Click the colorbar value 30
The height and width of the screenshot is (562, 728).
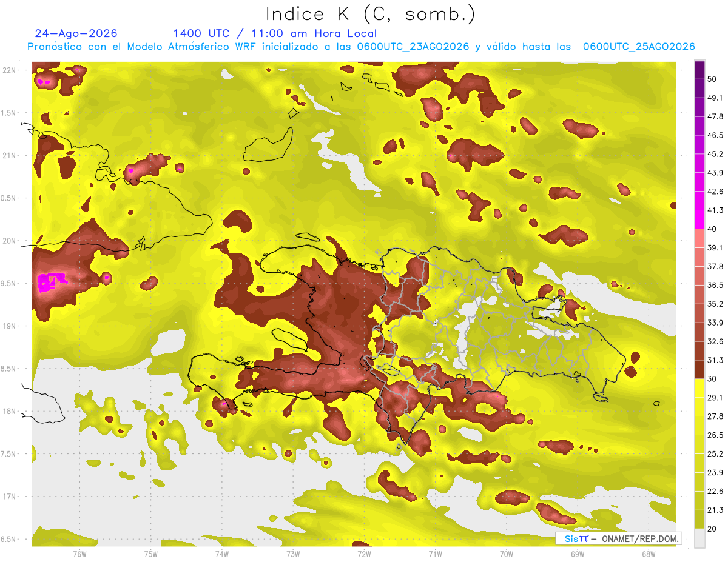(712, 379)
